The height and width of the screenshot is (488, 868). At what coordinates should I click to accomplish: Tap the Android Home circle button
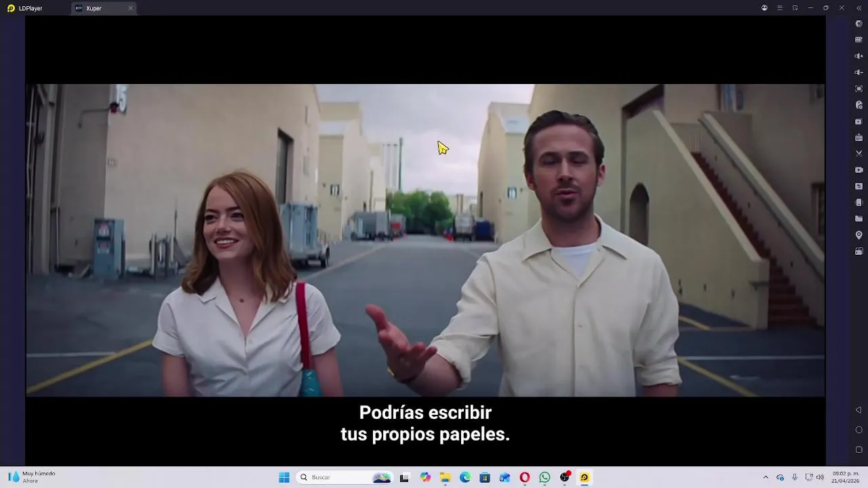[859, 430]
